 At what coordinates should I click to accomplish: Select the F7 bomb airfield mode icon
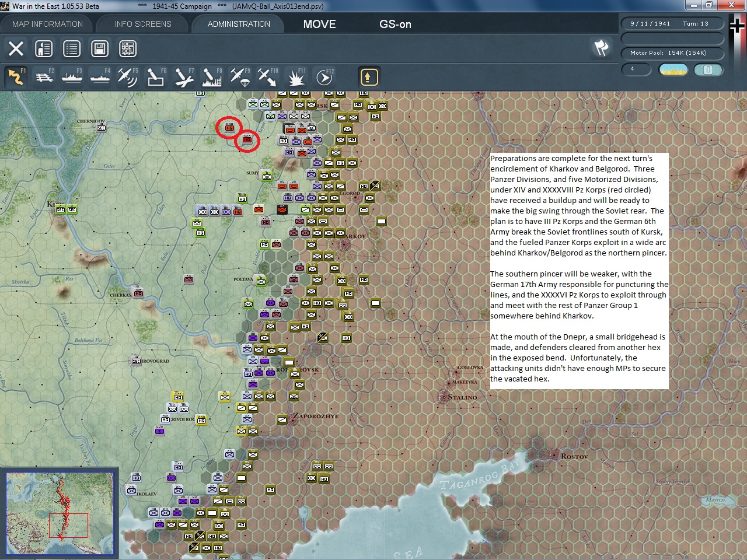(x=184, y=77)
